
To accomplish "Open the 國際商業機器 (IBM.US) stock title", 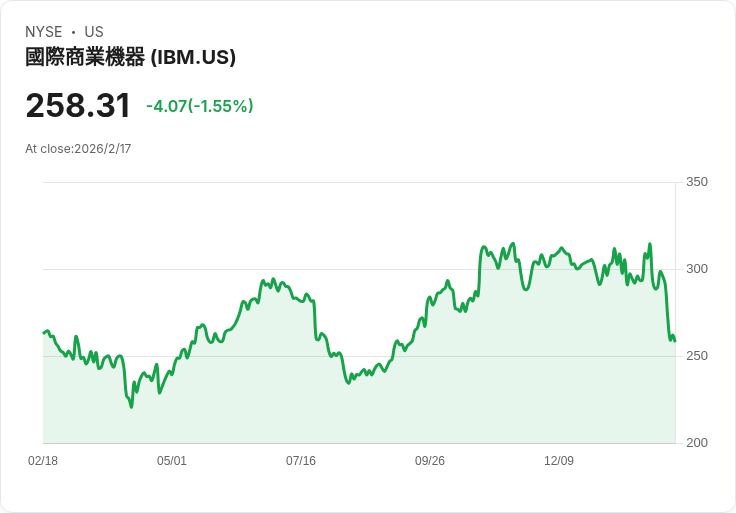I will point(130,57).
